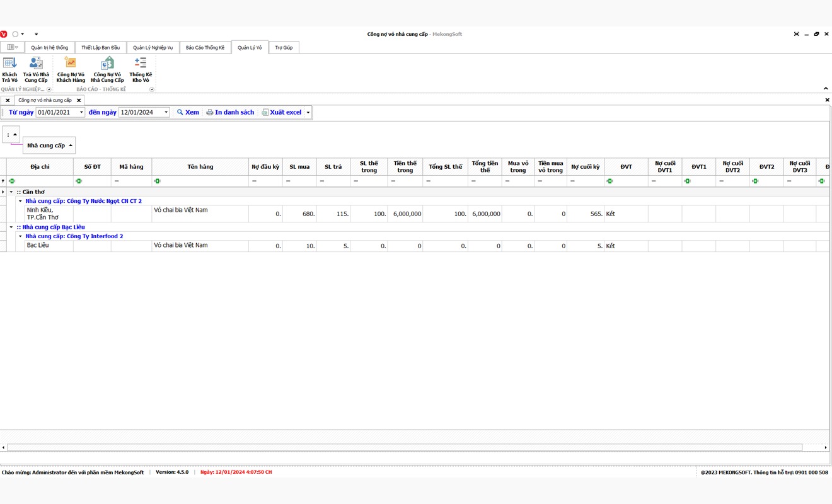
Task: Open the đến ngày date dropdown
Action: (166, 112)
